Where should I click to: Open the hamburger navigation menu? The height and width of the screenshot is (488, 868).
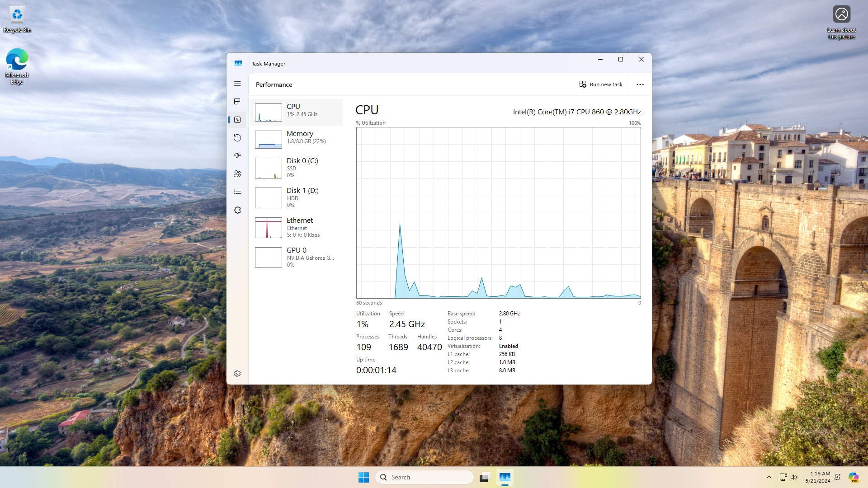[237, 84]
